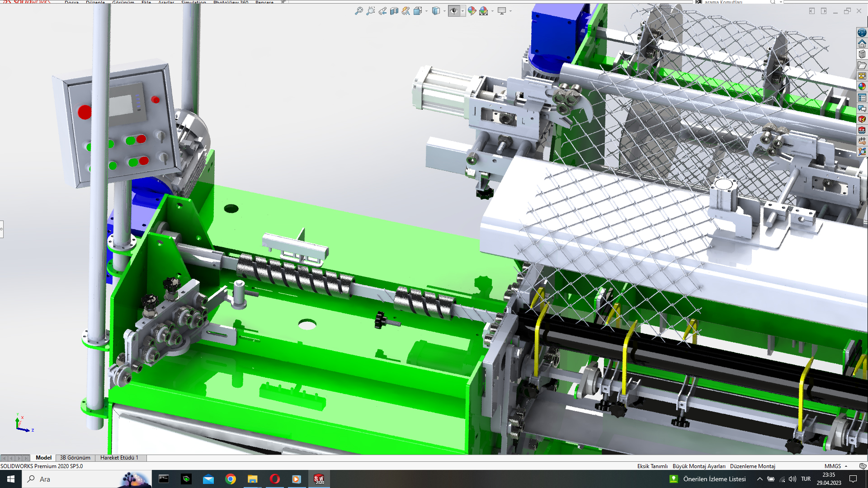Switch to the Hareket Etüdü 1 tab
868x488 pixels.
(119, 458)
